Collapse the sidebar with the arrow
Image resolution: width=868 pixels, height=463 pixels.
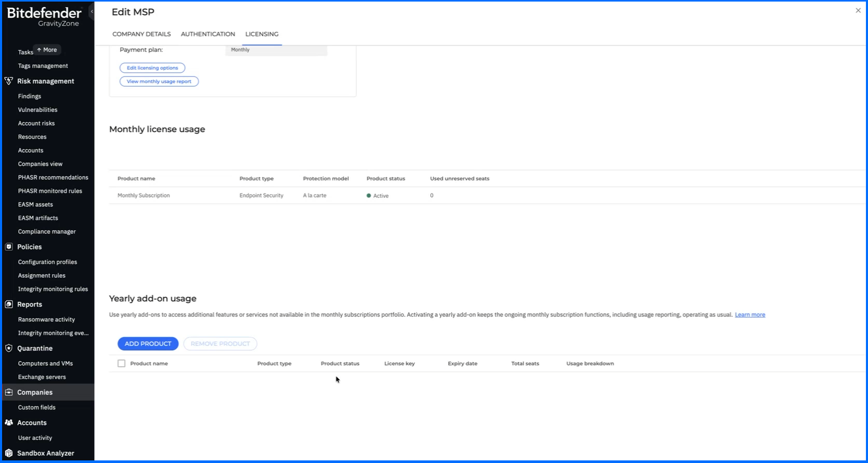click(x=92, y=11)
